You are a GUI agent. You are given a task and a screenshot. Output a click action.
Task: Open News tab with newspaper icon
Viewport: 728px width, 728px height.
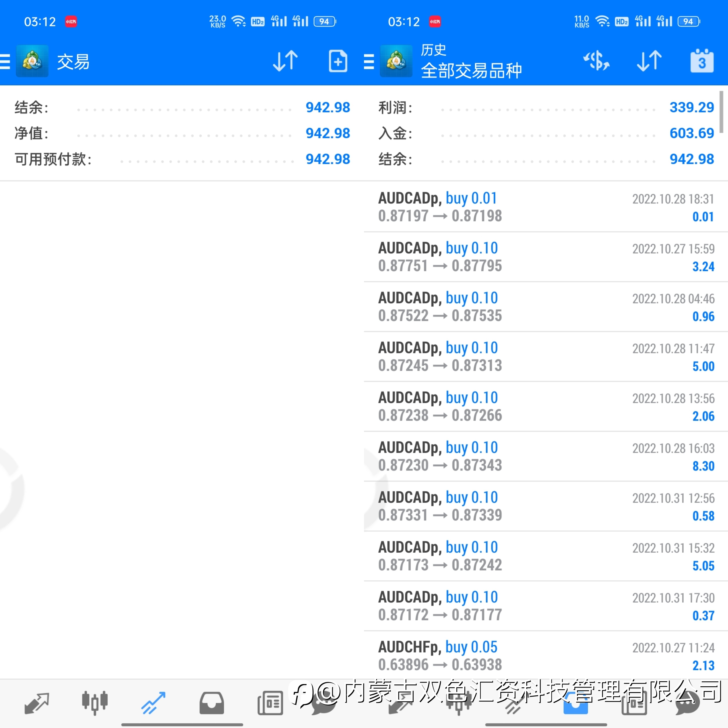[270, 703]
